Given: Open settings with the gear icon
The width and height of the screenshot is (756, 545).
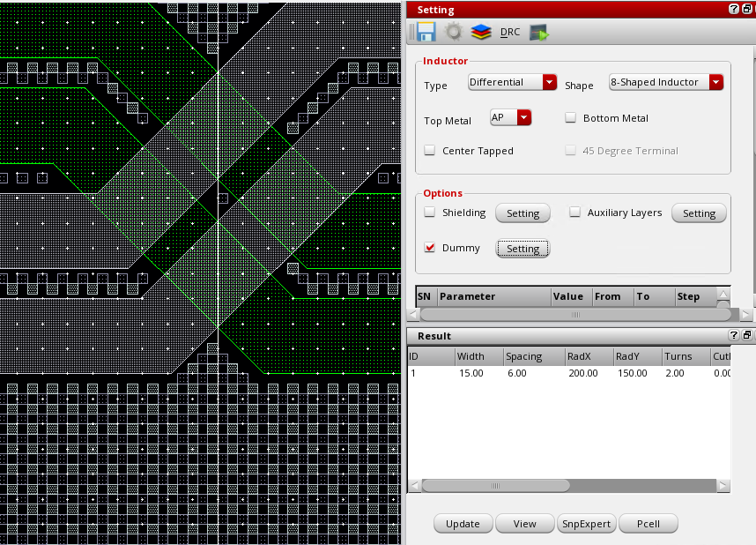Looking at the screenshot, I should 453,33.
